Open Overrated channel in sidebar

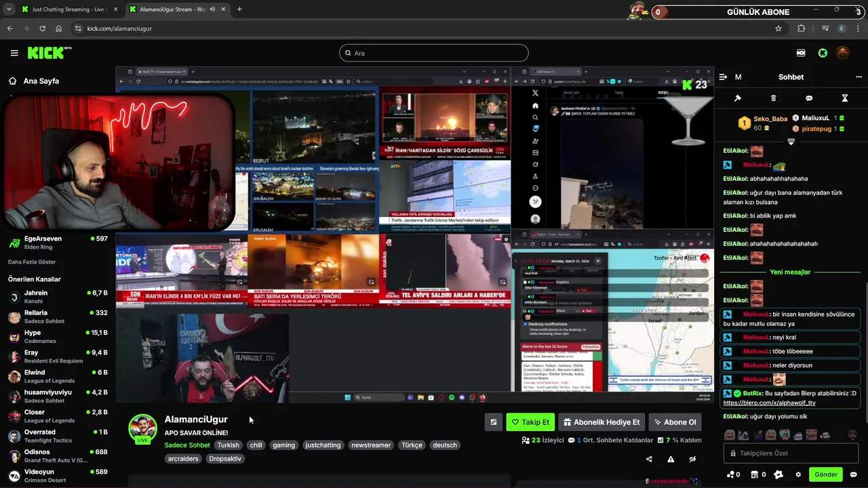click(58, 436)
